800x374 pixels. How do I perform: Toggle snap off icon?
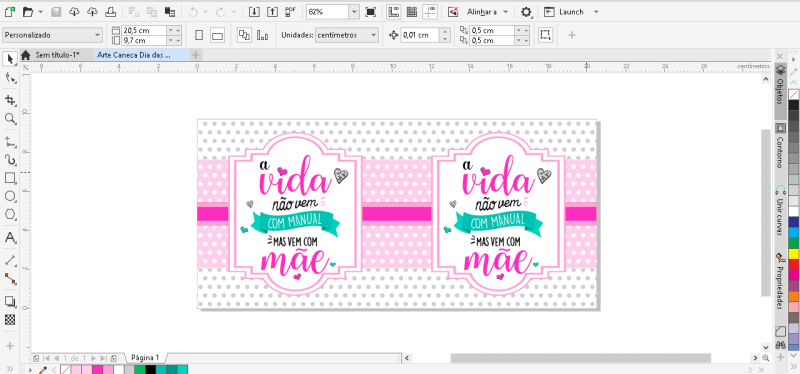click(453, 12)
